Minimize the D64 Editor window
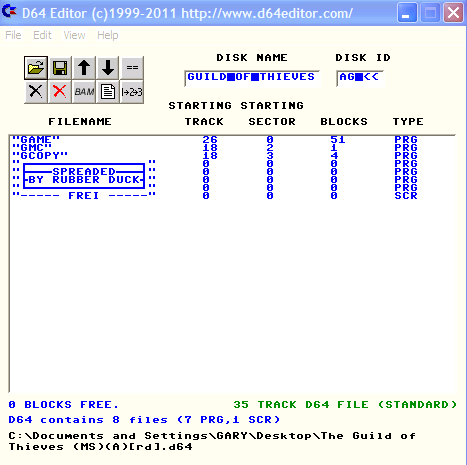 407,13
